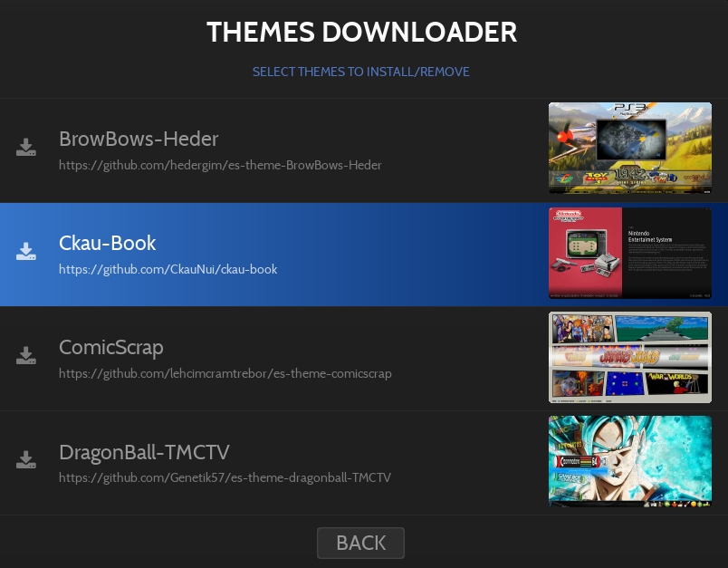The width and height of the screenshot is (728, 568).
Task: Click the lehcimcramtrebor comicscrap GitHub URL
Action: [225, 374]
